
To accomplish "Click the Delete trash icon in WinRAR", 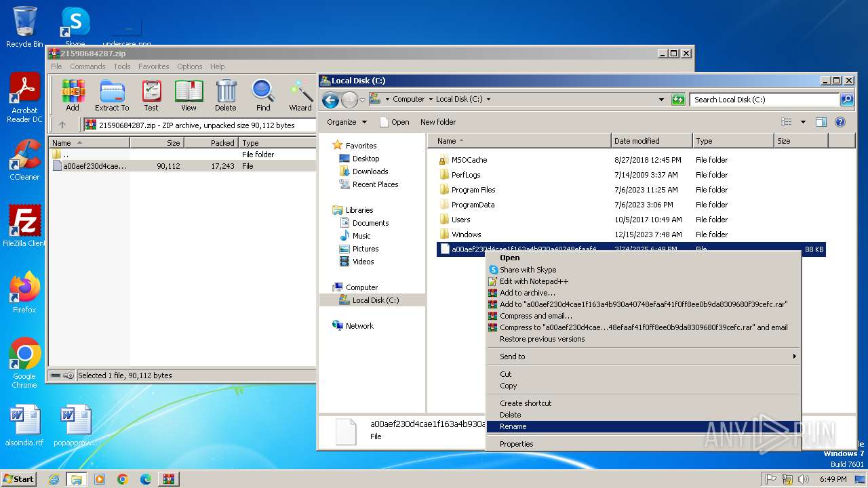I will (226, 95).
